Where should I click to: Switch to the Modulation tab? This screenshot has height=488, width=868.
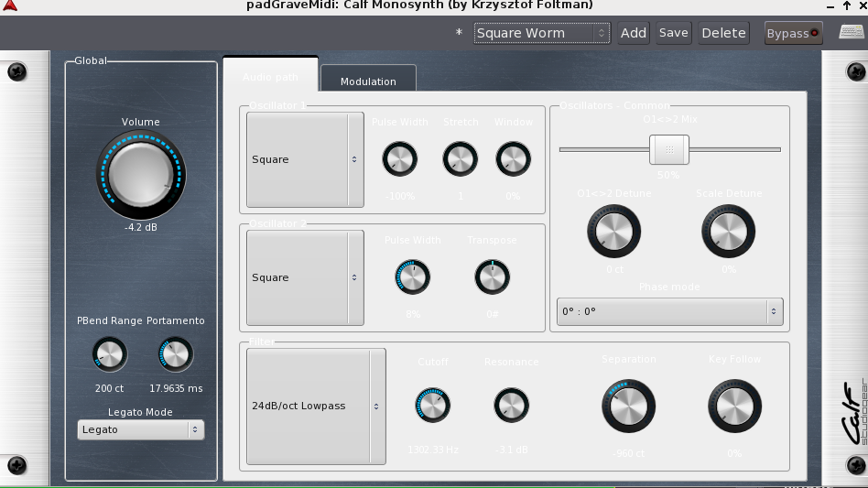(368, 81)
